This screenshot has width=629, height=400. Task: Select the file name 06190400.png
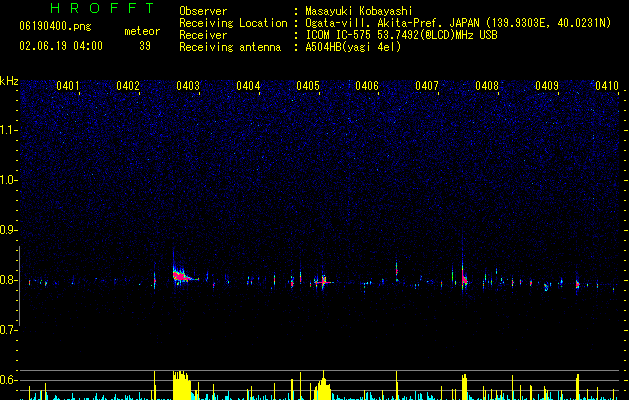click(55, 27)
